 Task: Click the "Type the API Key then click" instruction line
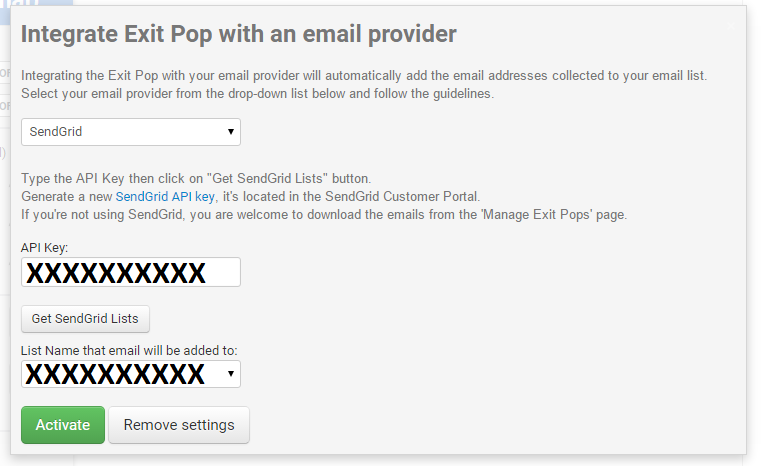pyautogui.click(x=196, y=178)
